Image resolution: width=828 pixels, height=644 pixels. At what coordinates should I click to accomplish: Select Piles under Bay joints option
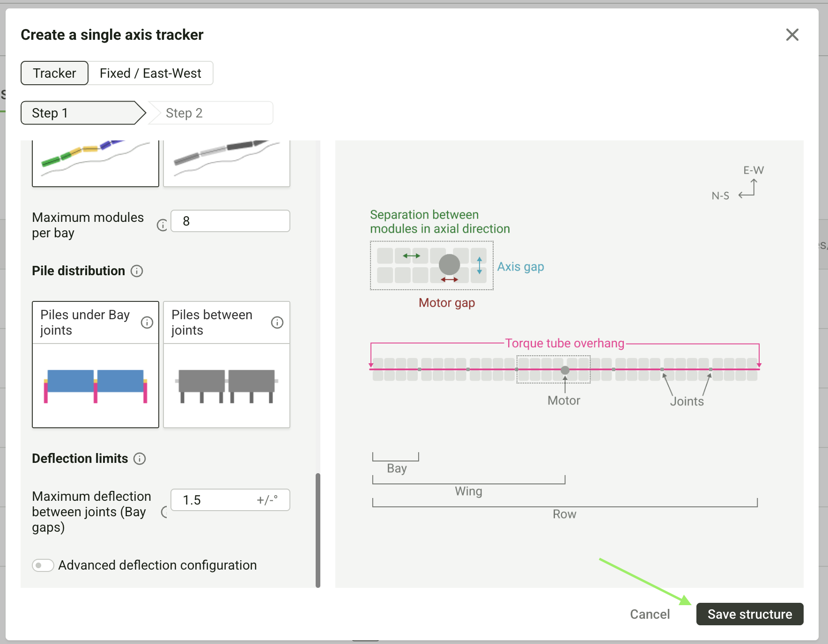click(x=96, y=365)
